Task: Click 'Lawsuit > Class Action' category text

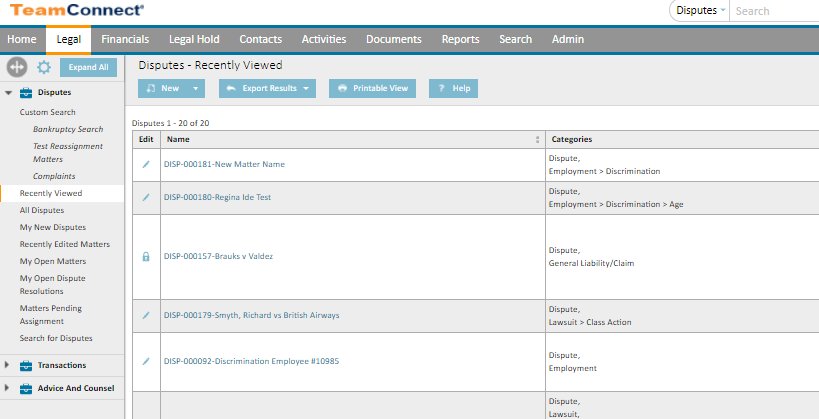Action: [590, 322]
